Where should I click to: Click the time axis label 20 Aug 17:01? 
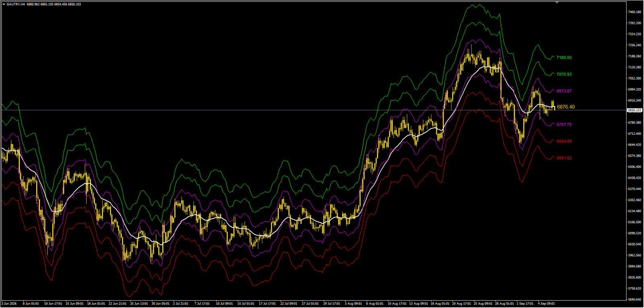[x=461, y=304]
